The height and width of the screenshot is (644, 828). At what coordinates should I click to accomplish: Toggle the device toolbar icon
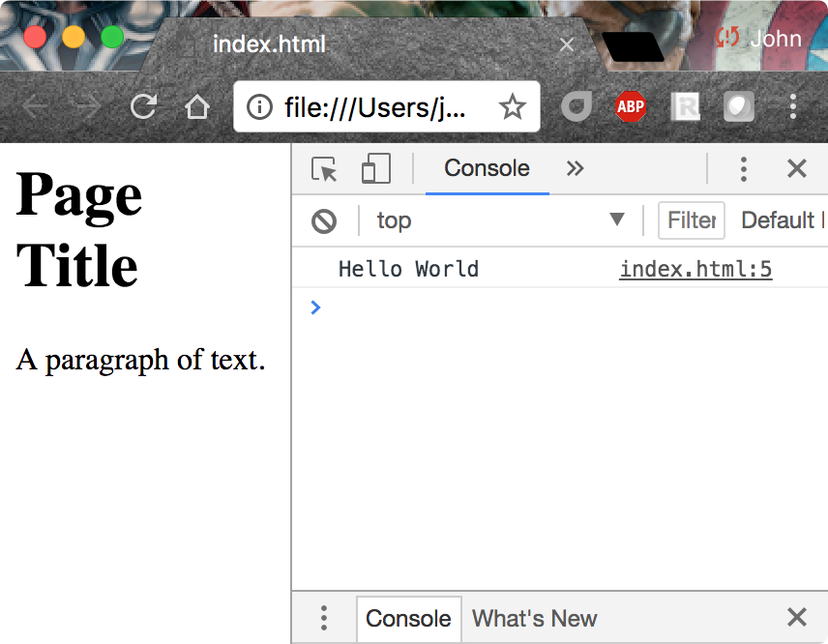coord(375,169)
